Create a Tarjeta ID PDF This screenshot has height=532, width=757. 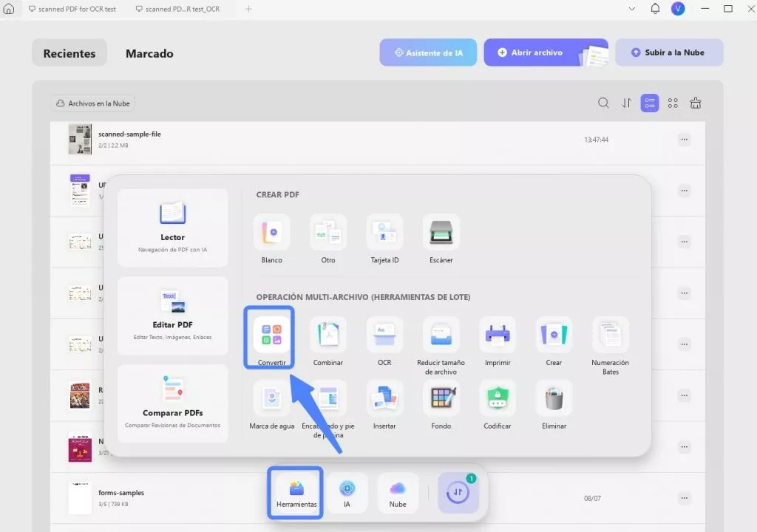(x=384, y=239)
